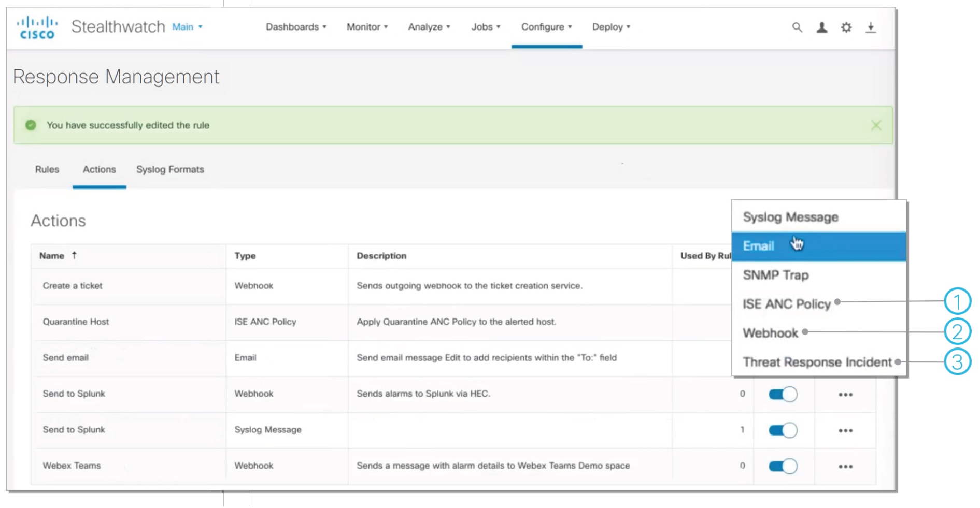This screenshot has height=508, width=980.
Task: Open the Analyze menu
Action: (429, 27)
